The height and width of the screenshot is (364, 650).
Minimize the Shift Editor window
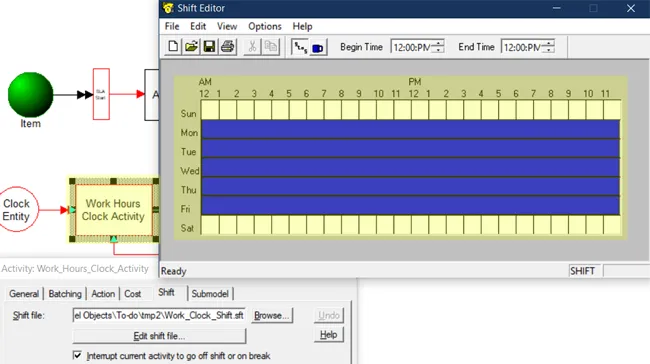coord(557,8)
